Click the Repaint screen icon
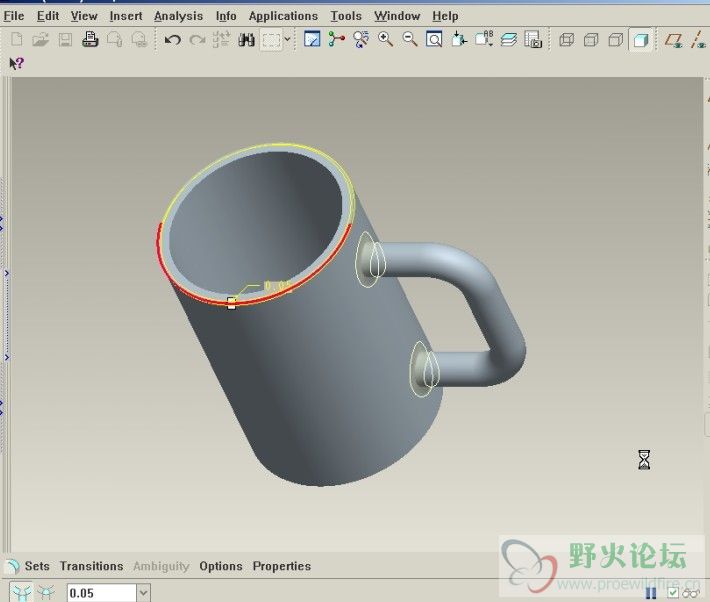 [x=312, y=39]
